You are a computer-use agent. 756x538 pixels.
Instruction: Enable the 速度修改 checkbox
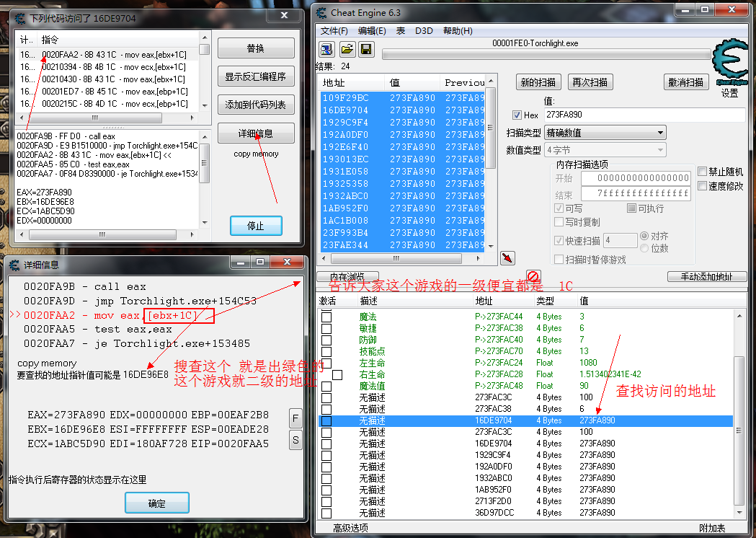pyautogui.click(x=703, y=186)
